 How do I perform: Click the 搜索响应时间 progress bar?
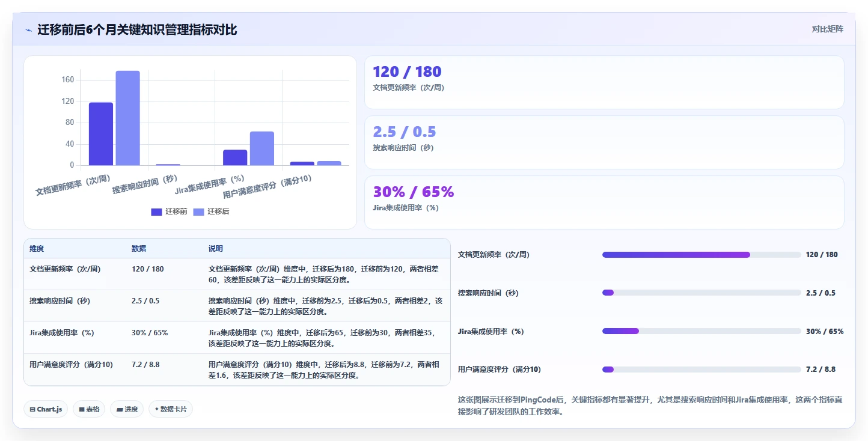(701, 293)
